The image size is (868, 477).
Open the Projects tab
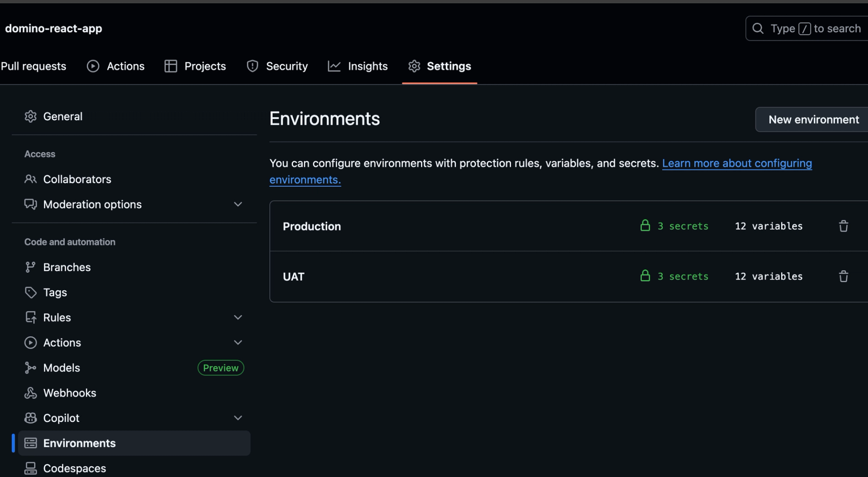pos(195,66)
